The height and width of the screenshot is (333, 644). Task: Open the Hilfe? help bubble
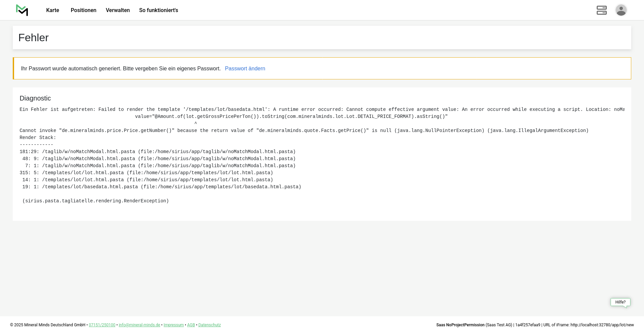pyautogui.click(x=620, y=302)
